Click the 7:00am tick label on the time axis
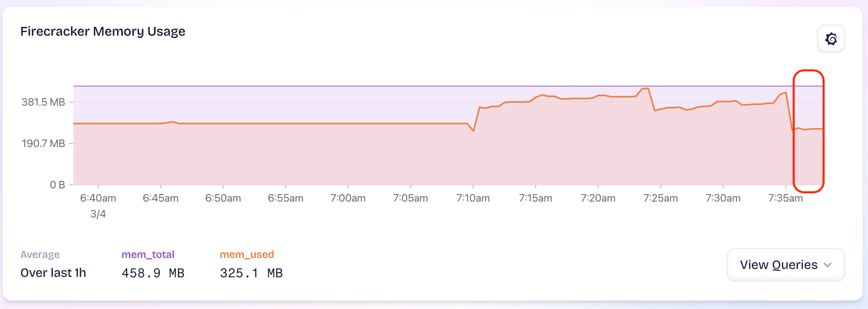 coord(348,198)
